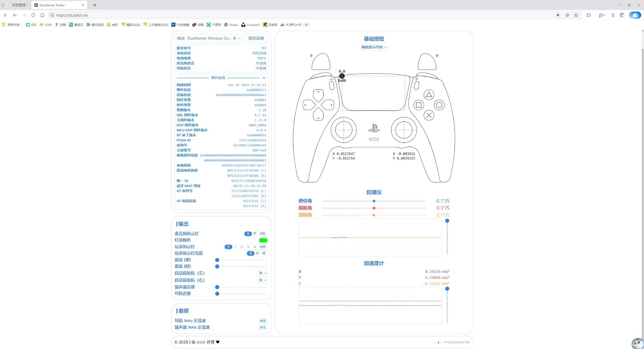This screenshot has width=644, height=349.
Task: Reload the page with the refresh icon
Action: point(33,15)
